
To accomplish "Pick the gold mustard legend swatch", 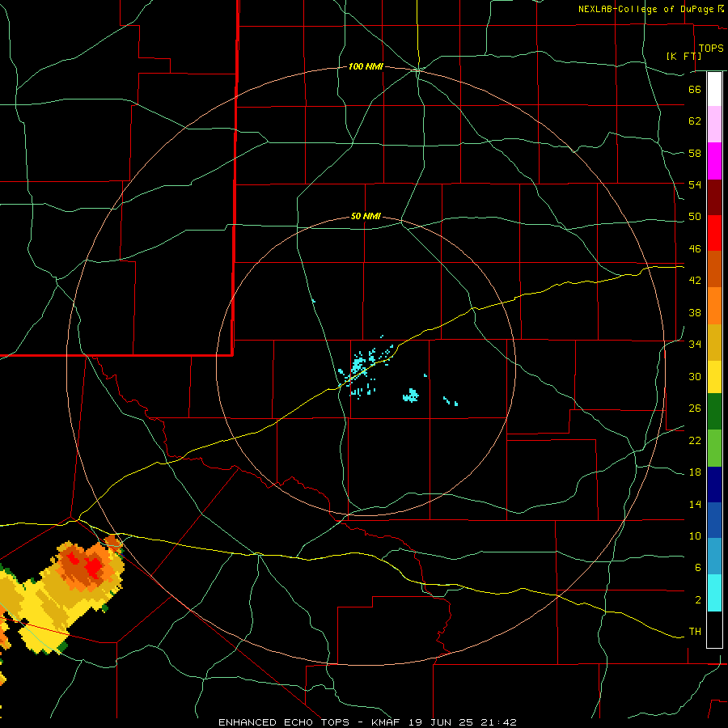I will 714,342.
